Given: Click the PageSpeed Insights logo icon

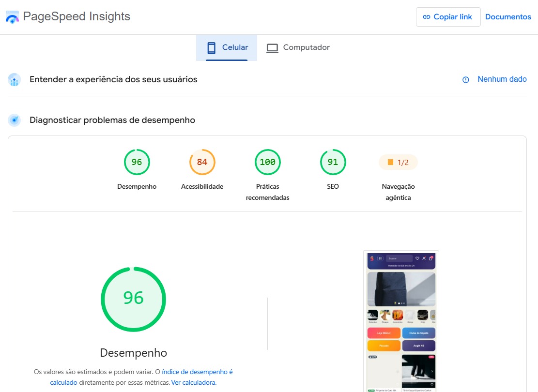Looking at the screenshot, I should coord(13,17).
